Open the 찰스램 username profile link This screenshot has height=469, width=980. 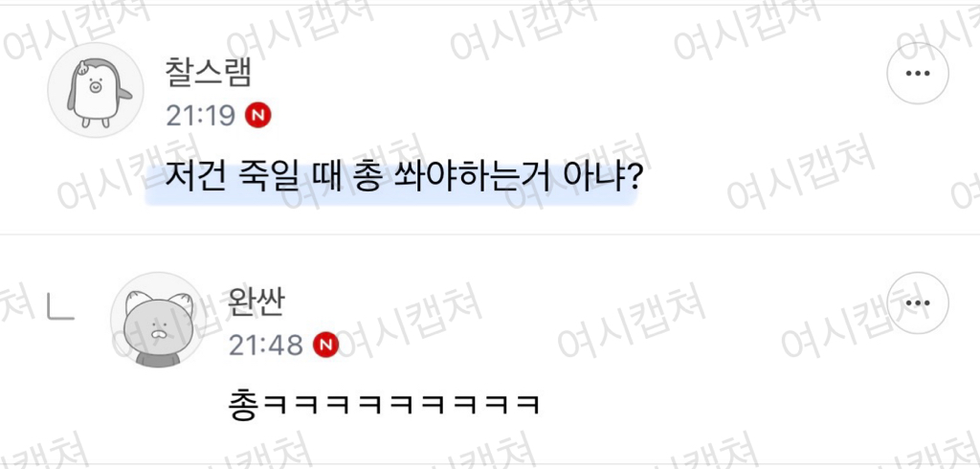(x=208, y=73)
